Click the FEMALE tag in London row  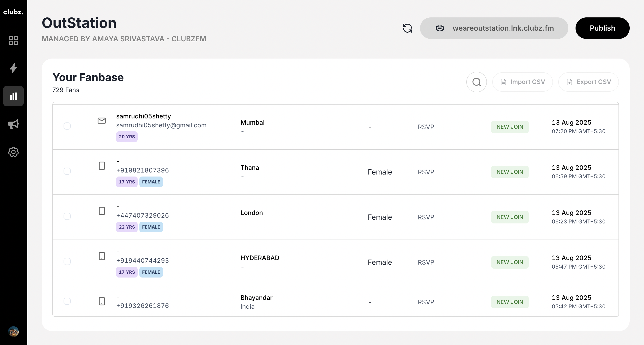click(151, 227)
